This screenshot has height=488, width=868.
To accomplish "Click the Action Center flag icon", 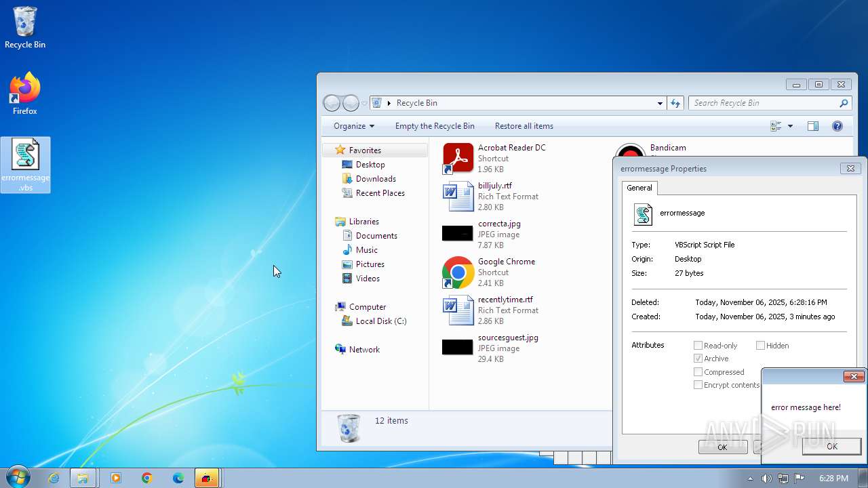I will pos(800,479).
